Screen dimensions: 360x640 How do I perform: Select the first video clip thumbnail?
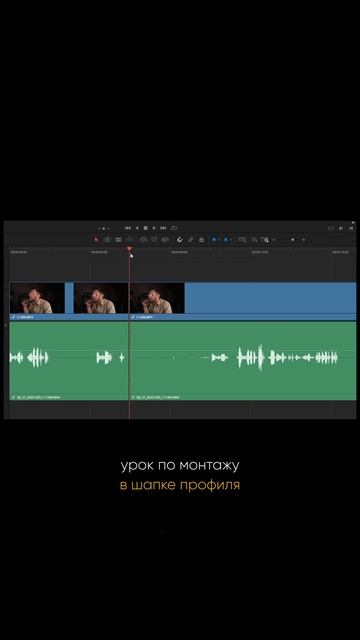pyautogui.click(x=37, y=298)
